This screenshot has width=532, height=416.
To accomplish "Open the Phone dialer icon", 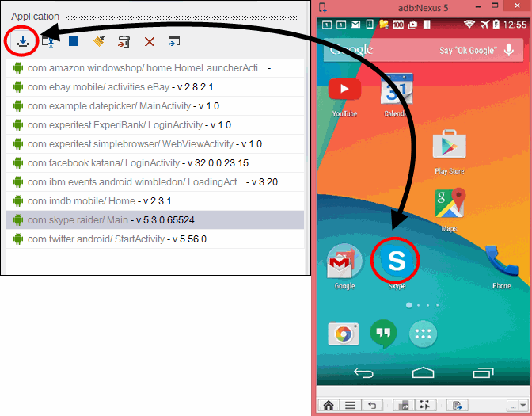I will [x=501, y=261].
